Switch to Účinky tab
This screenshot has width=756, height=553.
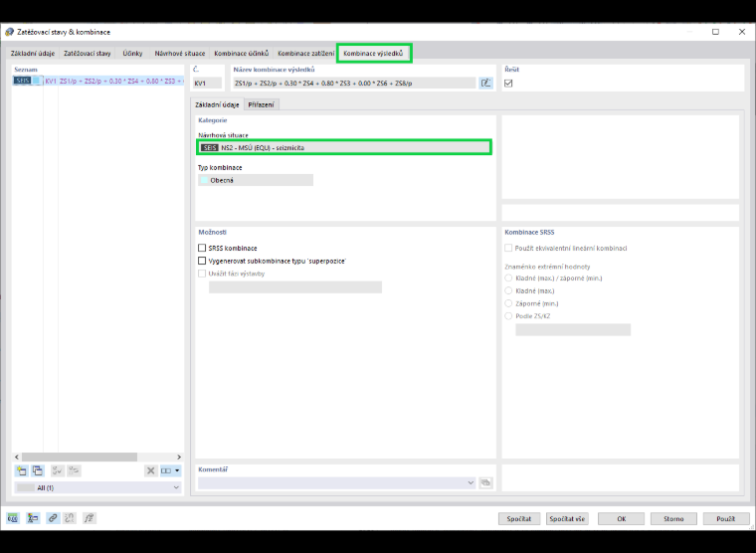pos(132,54)
